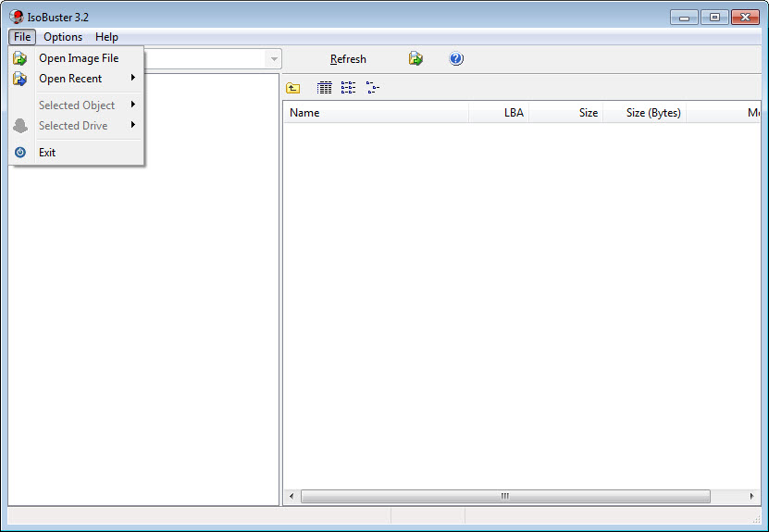Screen dimensions: 769x532
Task: Click the scrollbar right arrow
Action: coord(751,496)
